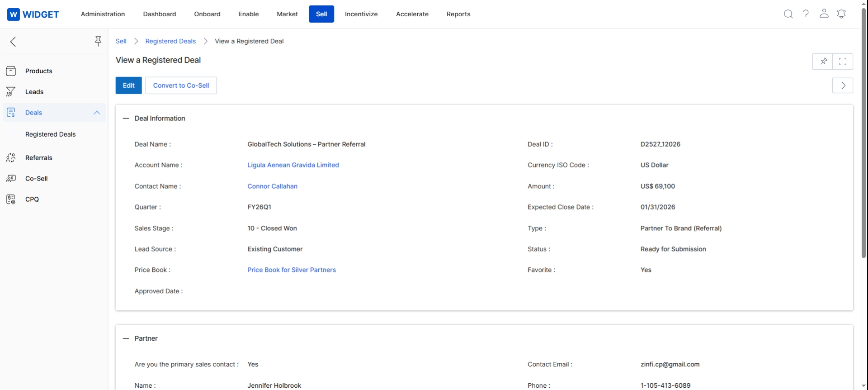Click amount value US$ 69,100
868x390 pixels.
tap(658, 186)
